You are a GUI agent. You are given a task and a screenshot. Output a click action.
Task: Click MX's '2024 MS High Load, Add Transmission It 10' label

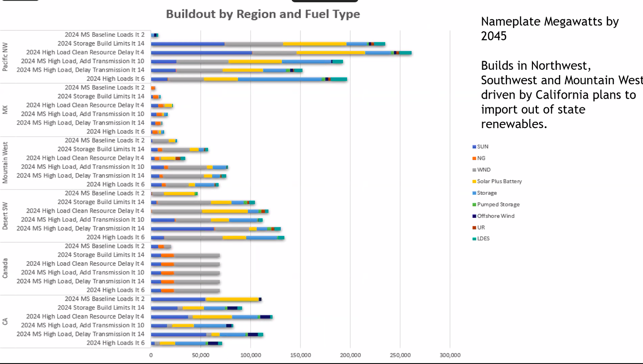click(83, 114)
